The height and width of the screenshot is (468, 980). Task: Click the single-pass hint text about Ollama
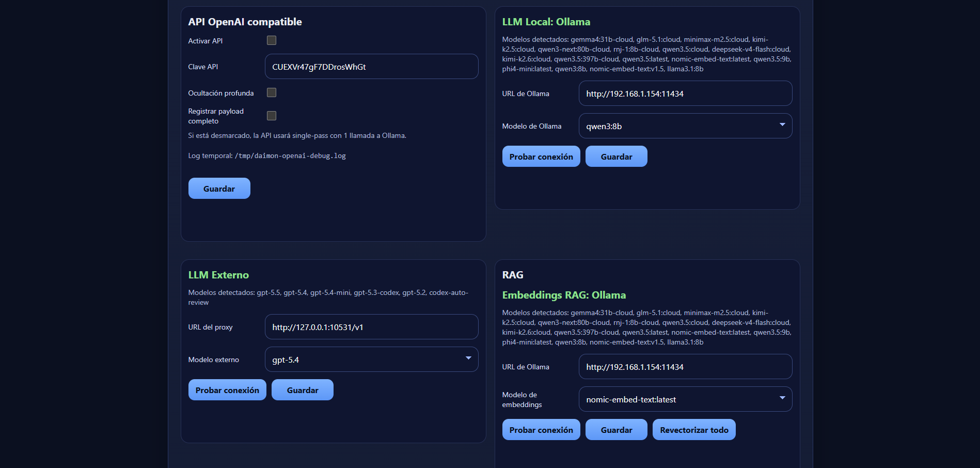297,136
